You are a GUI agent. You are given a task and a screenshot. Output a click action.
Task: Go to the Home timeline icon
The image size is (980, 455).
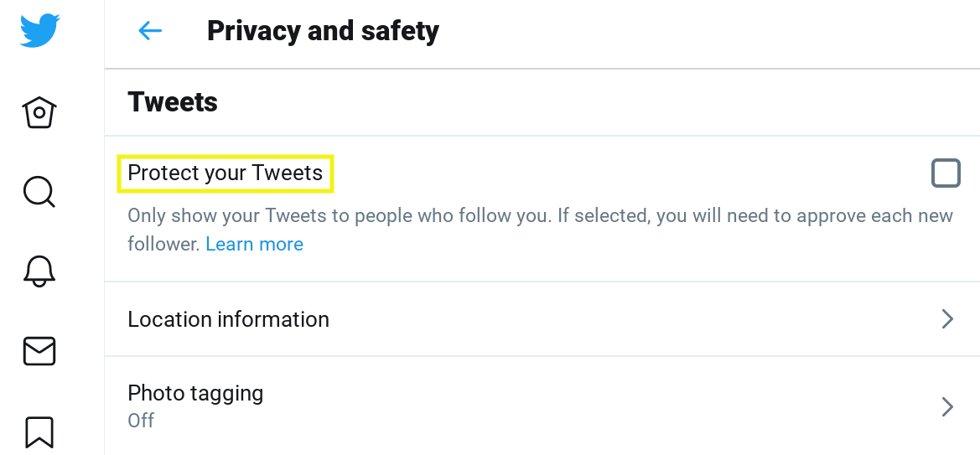[x=39, y=112]
